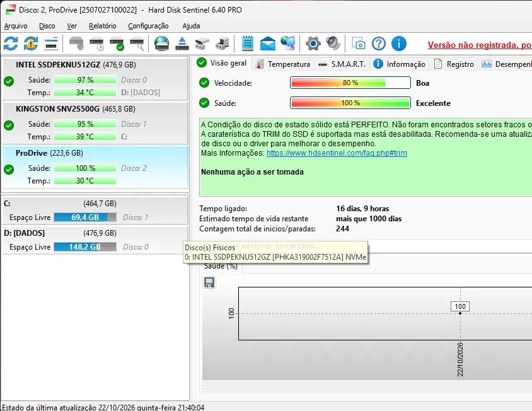This screenshot has width=532, height=411.
Task: Click the globe over disk icon
Action: pyautogui.click(x=161, y=43)
